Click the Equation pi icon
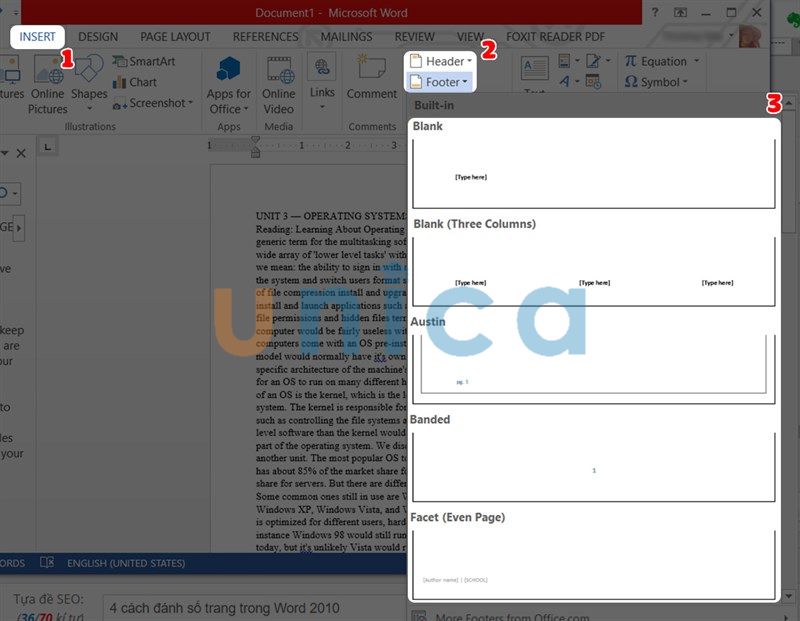Screen dimensions: 800x621 pyautogui.click(x=631, y=61)
